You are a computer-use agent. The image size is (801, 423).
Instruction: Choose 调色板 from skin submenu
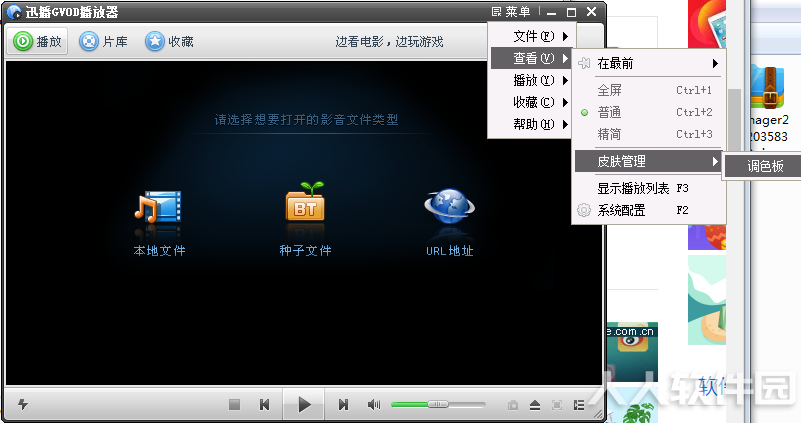pos(765,166)
